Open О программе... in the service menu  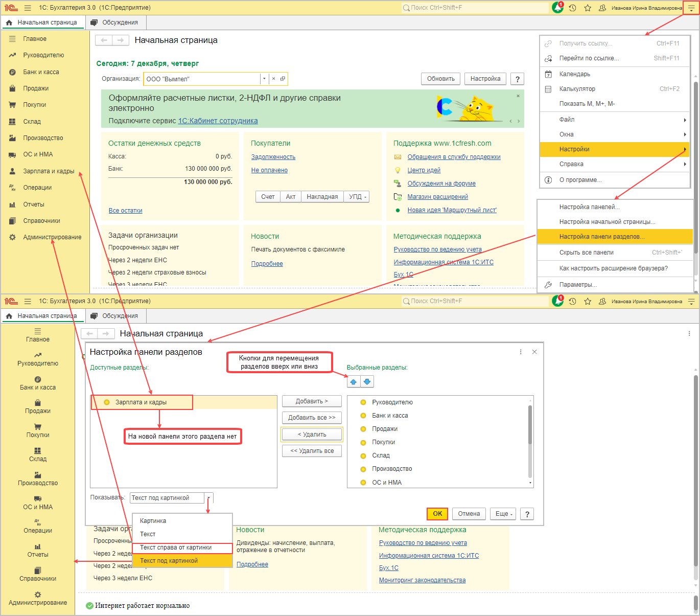click(x=615, y=180)
